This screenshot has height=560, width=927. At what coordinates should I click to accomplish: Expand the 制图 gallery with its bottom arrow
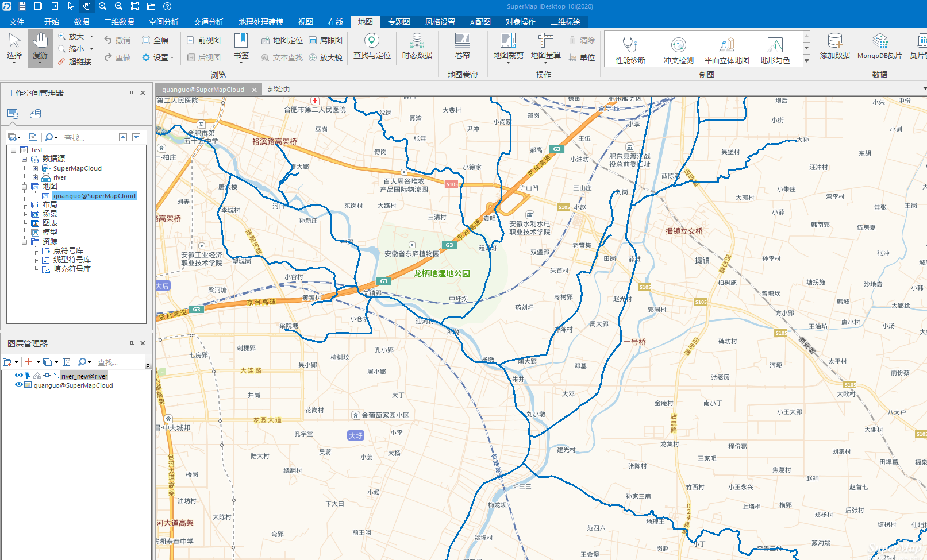(806, 61)
